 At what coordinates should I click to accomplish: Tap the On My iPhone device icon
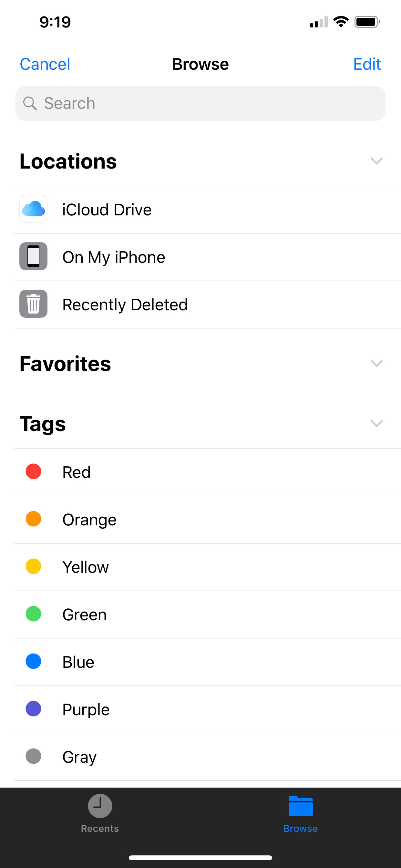tap(33, 256)
